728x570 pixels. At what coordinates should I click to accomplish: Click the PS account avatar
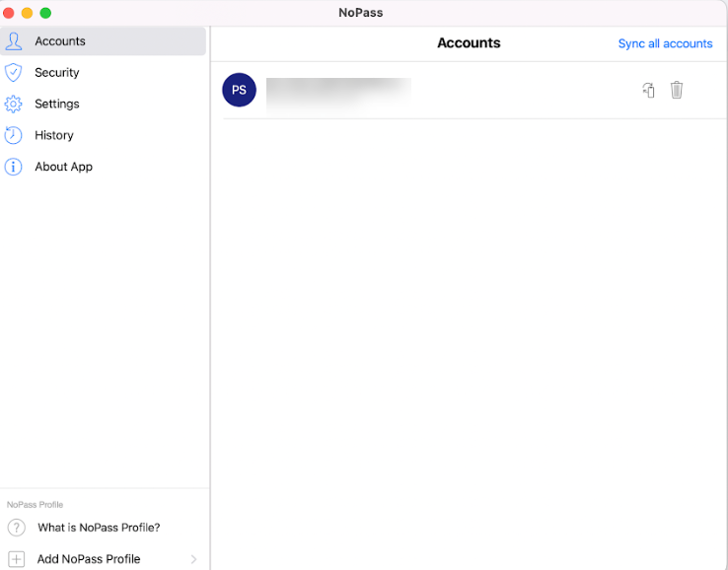(x=239, y=90)
